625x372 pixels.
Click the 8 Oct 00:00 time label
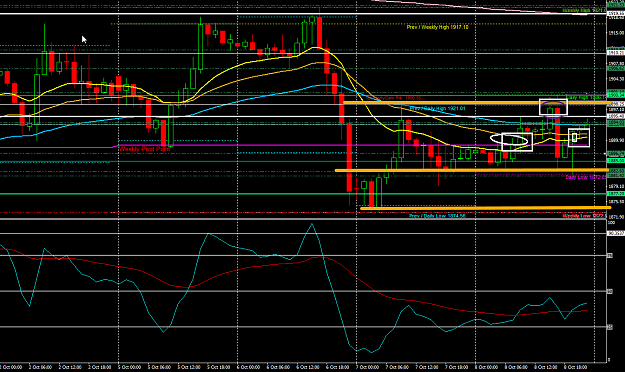pos(486,367)
